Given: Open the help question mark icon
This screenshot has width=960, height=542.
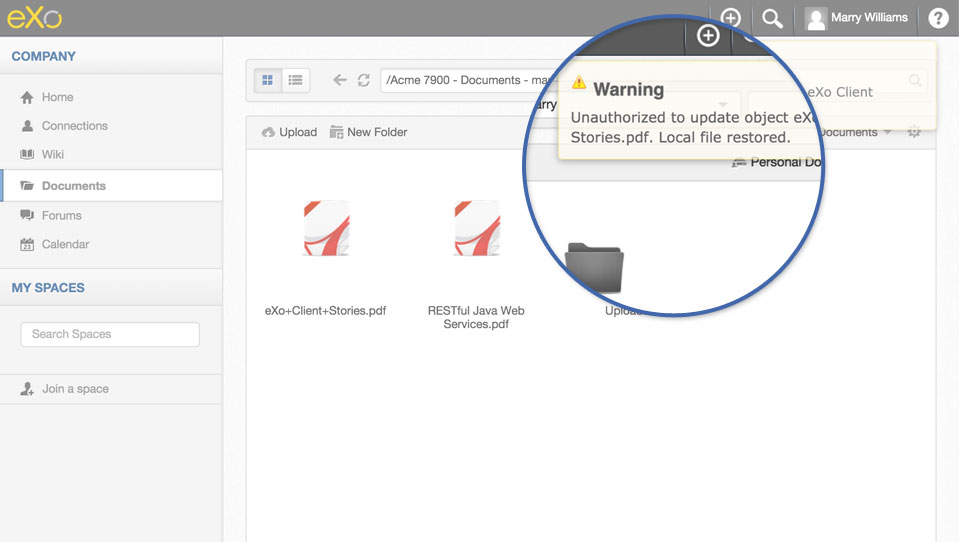Looking at the screenshot, I should point(938,18).
